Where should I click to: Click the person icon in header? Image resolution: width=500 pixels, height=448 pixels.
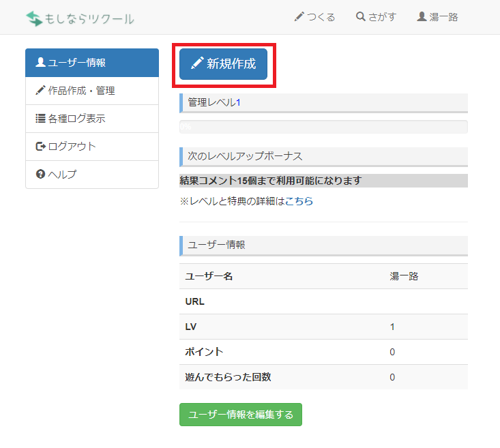(x=422, y=16)
